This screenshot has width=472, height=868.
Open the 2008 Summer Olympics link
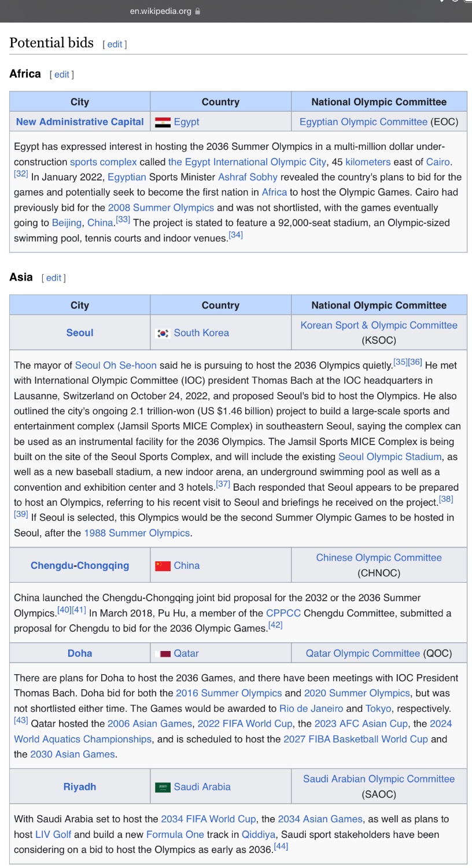pos(161,207)
